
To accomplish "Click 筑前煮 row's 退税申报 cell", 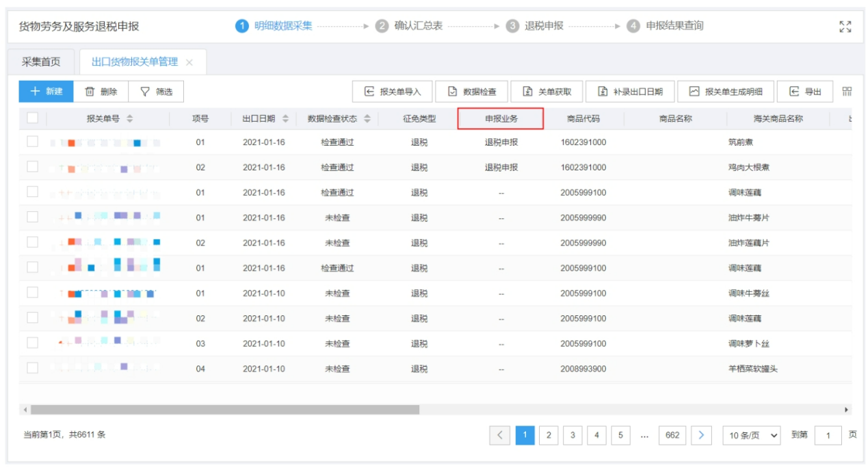I will click(501, 142).
